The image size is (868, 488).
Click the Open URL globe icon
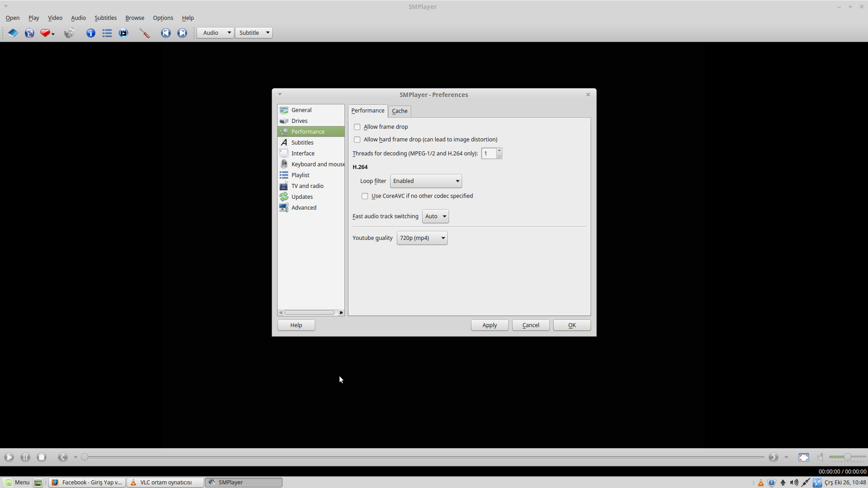pos(29,33)
